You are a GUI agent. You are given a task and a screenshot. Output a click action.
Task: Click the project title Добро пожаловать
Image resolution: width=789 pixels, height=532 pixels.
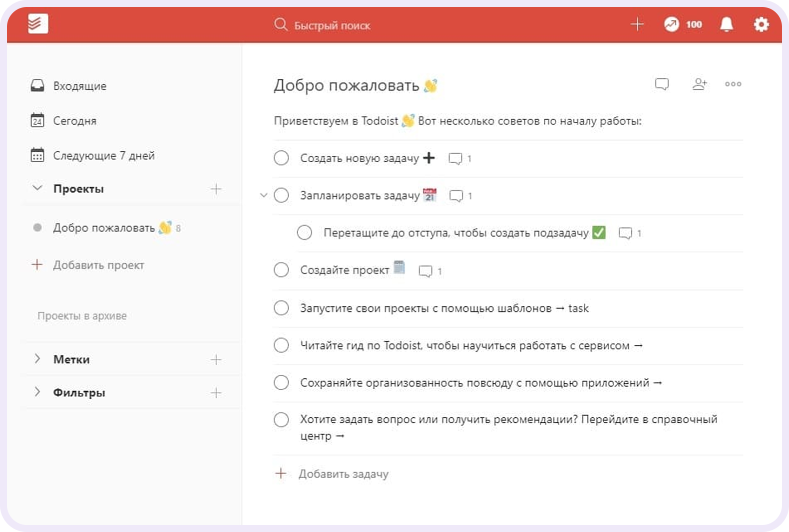(347, 85)
